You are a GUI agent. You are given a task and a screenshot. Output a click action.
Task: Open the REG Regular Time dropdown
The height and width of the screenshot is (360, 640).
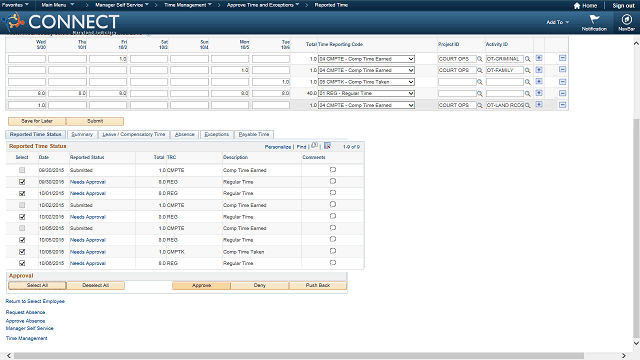click(x=366, y=93)
